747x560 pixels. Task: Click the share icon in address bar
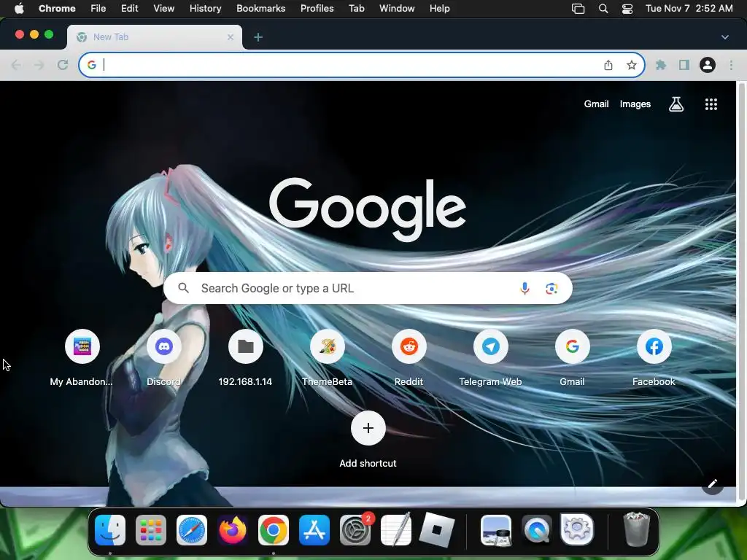(608, 65)
